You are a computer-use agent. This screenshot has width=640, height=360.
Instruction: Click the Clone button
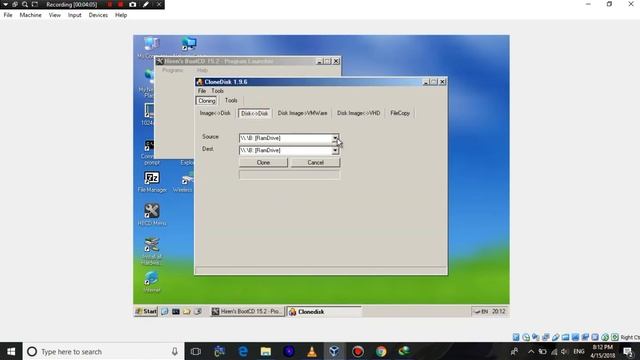pyautogui.click(x=263, y=162)
